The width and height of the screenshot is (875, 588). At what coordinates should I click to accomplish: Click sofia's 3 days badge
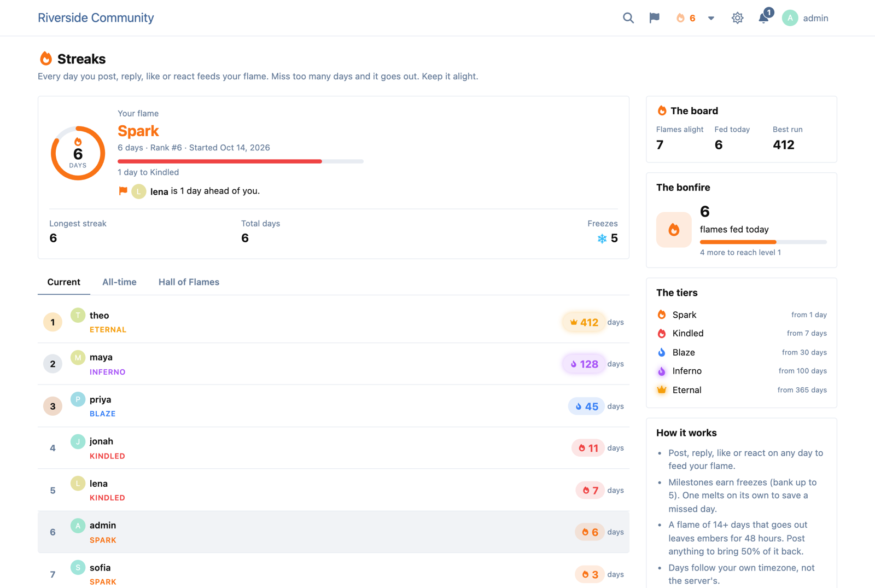[590, 574]
